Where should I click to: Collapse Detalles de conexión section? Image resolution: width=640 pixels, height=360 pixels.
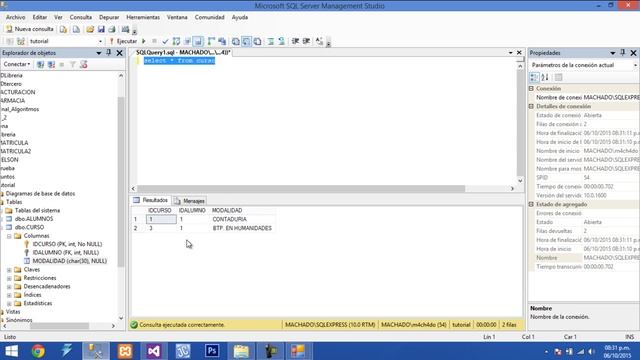[x=531, y=107]
